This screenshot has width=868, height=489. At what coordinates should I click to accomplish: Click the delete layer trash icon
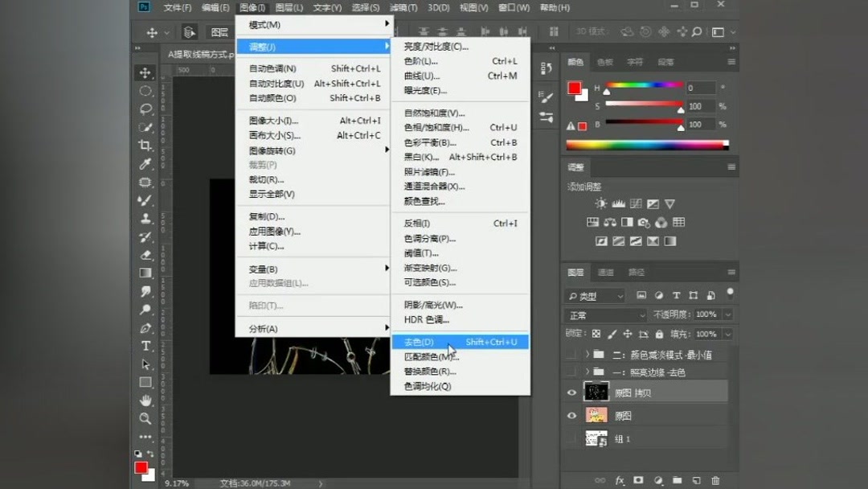pos(715,479)
